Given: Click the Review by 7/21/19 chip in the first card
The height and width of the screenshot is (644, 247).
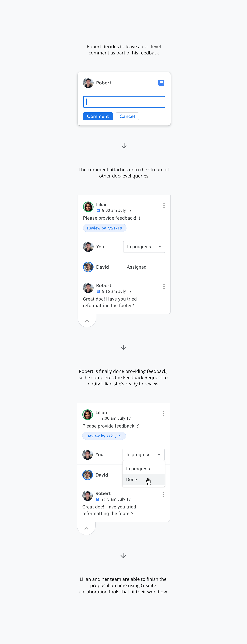Looking at the screenshot, I should (x=104, y=228).
